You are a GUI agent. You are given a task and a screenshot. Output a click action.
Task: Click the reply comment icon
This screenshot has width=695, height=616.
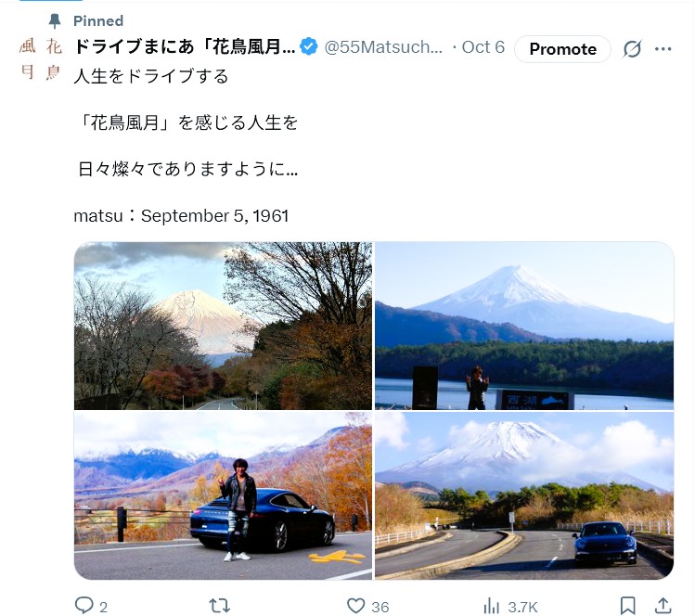click(84, 605)
